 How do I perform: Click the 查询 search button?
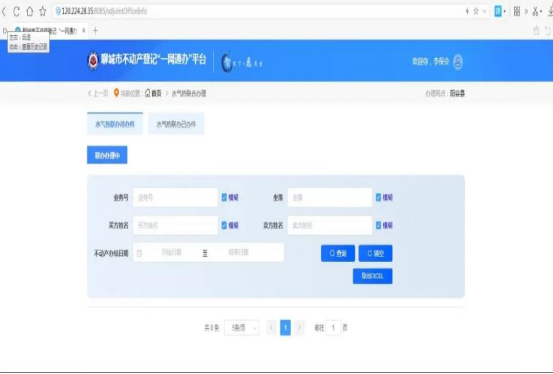338,253
